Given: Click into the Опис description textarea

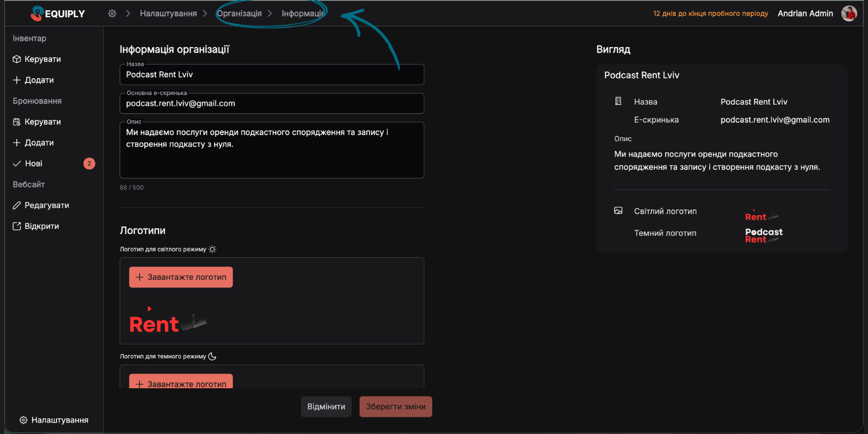Looking at the screenshot, I should (272, 150).
